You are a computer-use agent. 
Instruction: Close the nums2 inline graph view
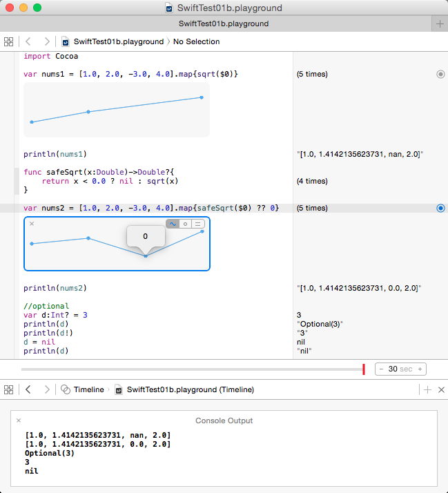[x=32, y=224]
